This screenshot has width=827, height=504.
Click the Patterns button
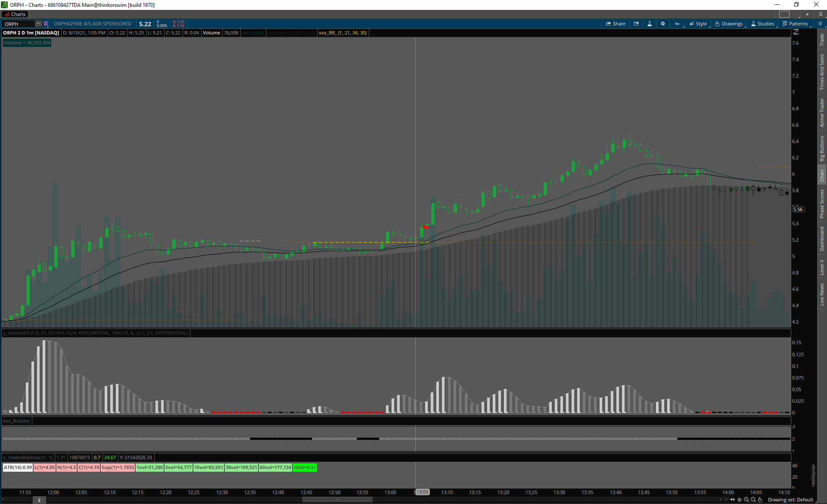click(795, 24)
